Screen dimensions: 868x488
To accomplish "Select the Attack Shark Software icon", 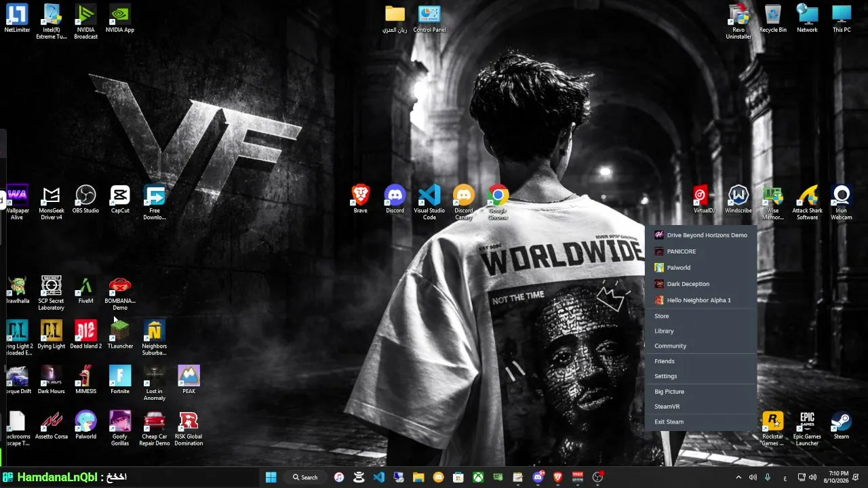I will (807, 203).
